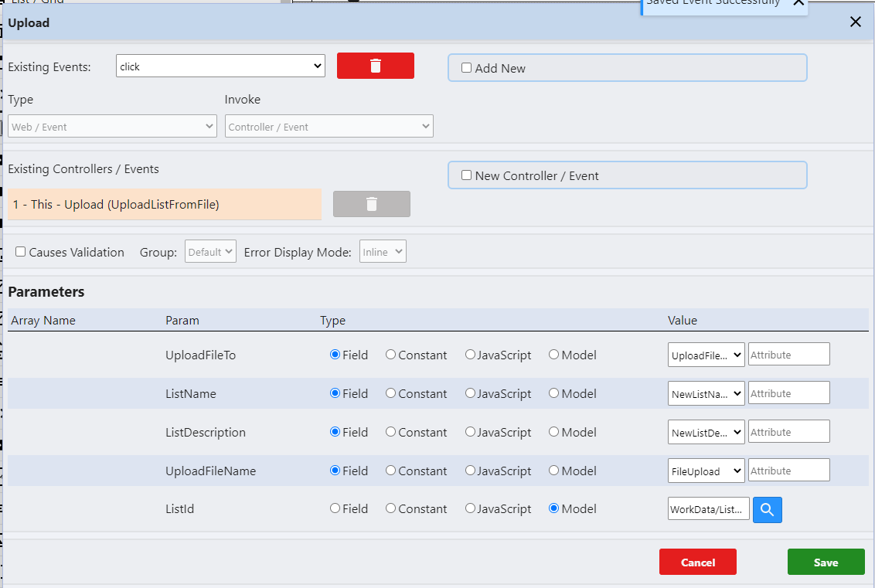This screenshot has height=588, width=875.
Task: Set ListDescription type to Field
Action: pos(335,431)
